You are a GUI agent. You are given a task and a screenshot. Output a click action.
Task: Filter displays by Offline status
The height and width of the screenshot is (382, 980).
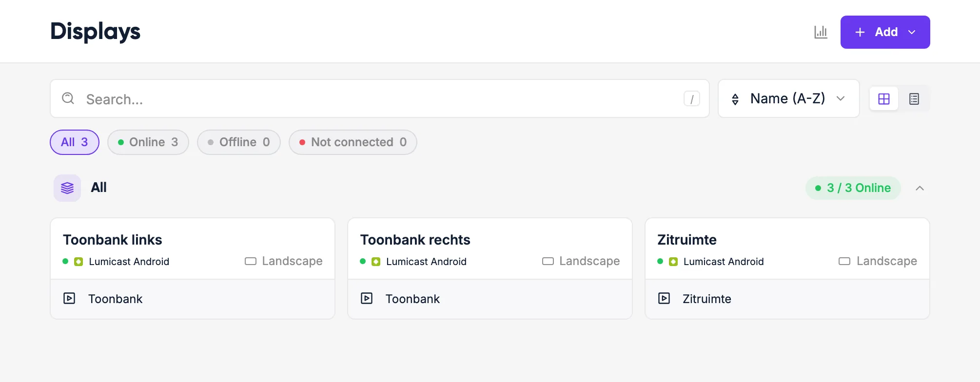tap(239, 142)
